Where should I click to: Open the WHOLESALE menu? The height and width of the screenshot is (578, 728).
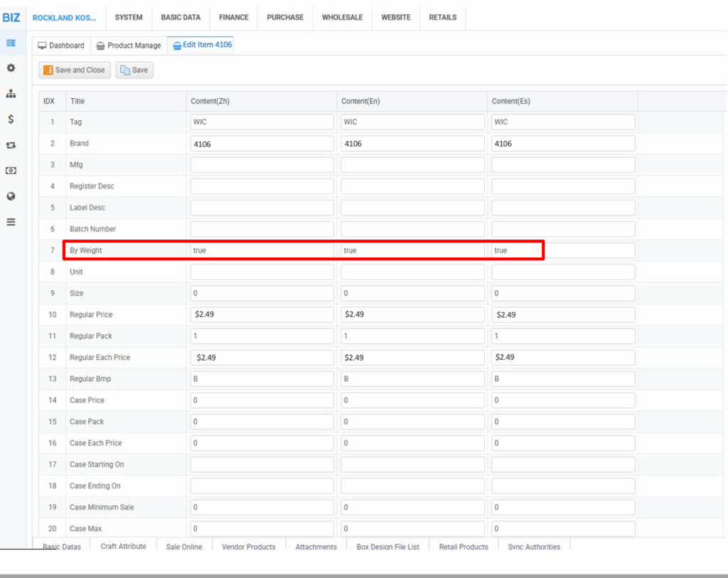[342, 17]
